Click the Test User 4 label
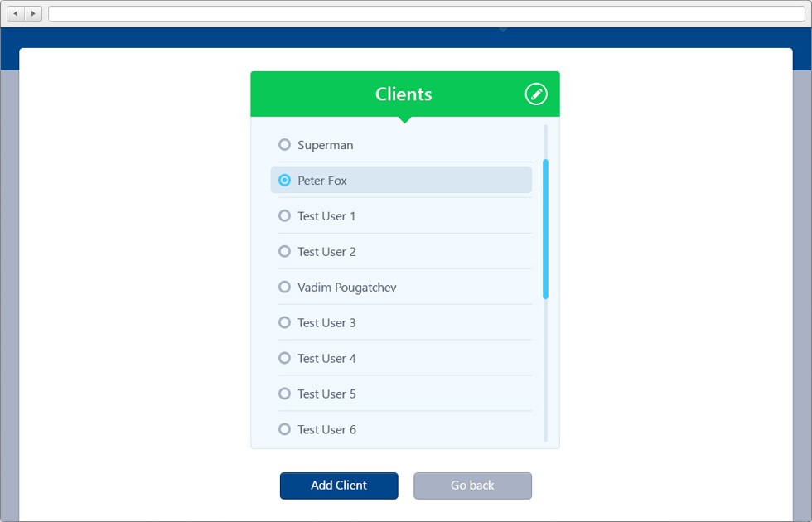The image size is (812, 522). pyautogui.click(x=326, y=358)
